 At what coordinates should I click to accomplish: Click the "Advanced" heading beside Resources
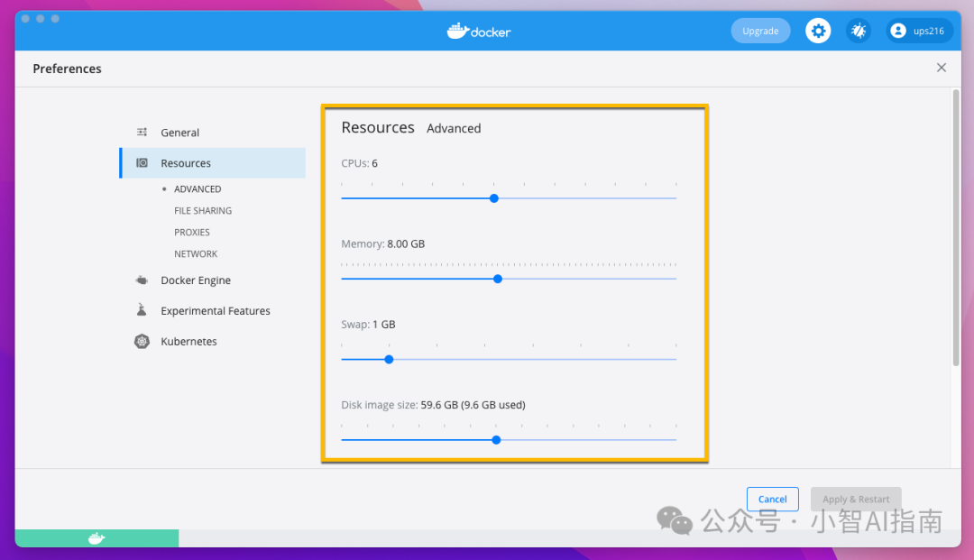click(x=454, y=129)
